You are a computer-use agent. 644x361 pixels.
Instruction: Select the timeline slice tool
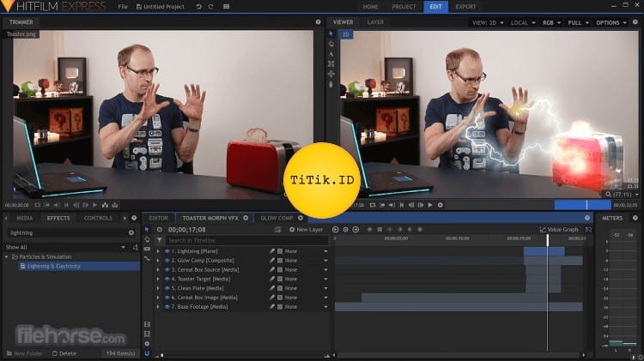(147, 249)
